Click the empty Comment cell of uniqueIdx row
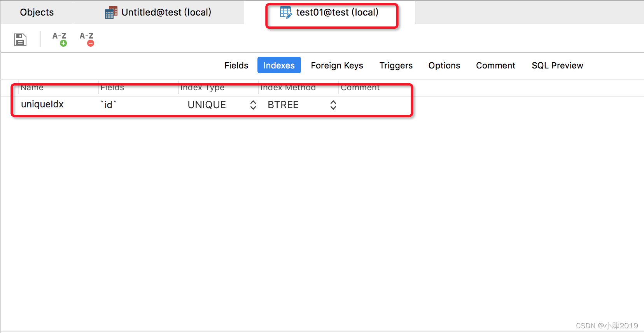Viewport: 644px width, 333px height. point(375,105)
